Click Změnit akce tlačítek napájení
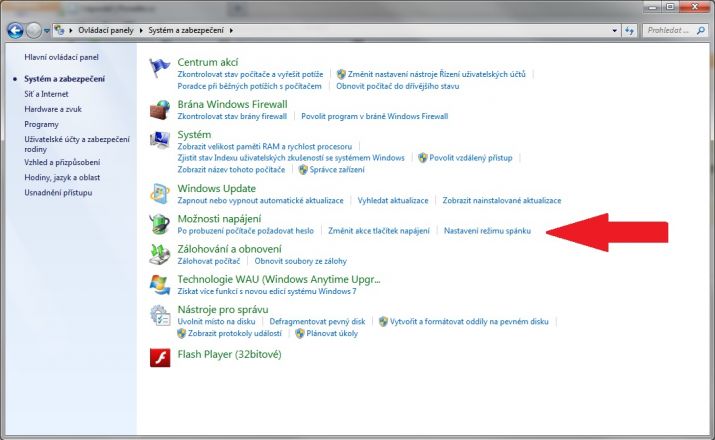The image size is (715, 440). point(378,231)
